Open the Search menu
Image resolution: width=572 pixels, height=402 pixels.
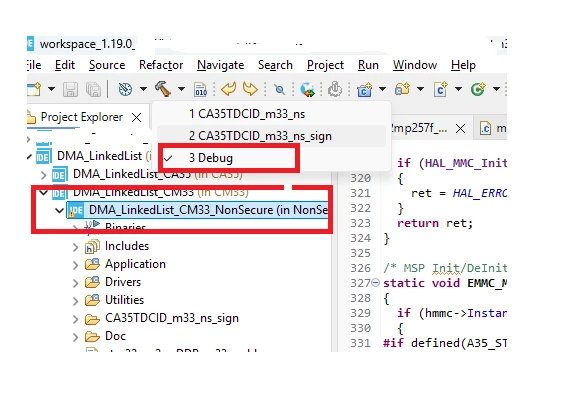pos(275,65)
